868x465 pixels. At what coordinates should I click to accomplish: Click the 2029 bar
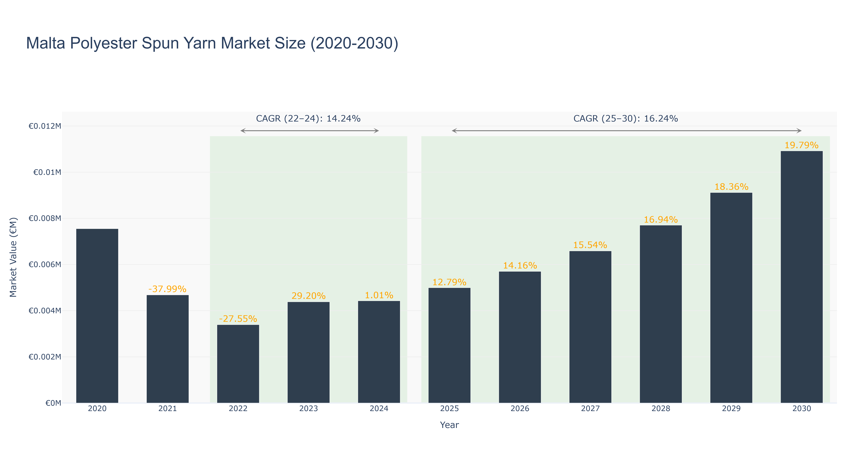click(x=731, y=298)
